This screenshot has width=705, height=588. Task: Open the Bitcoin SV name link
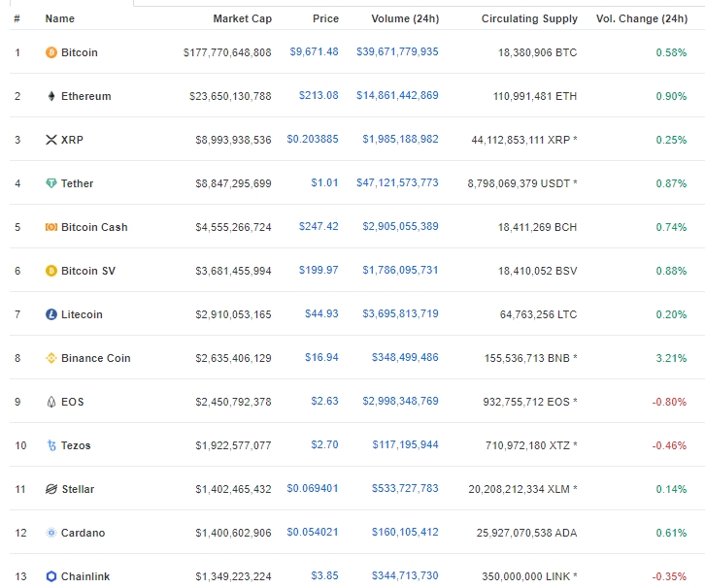tap(88, 271)
